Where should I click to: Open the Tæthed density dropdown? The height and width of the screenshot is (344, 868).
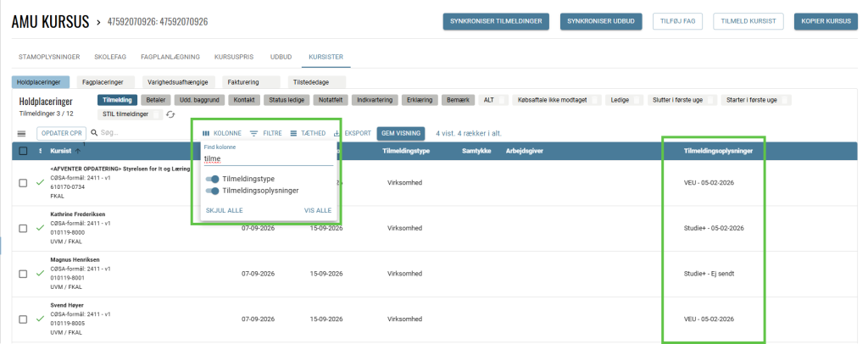[308, 133]
